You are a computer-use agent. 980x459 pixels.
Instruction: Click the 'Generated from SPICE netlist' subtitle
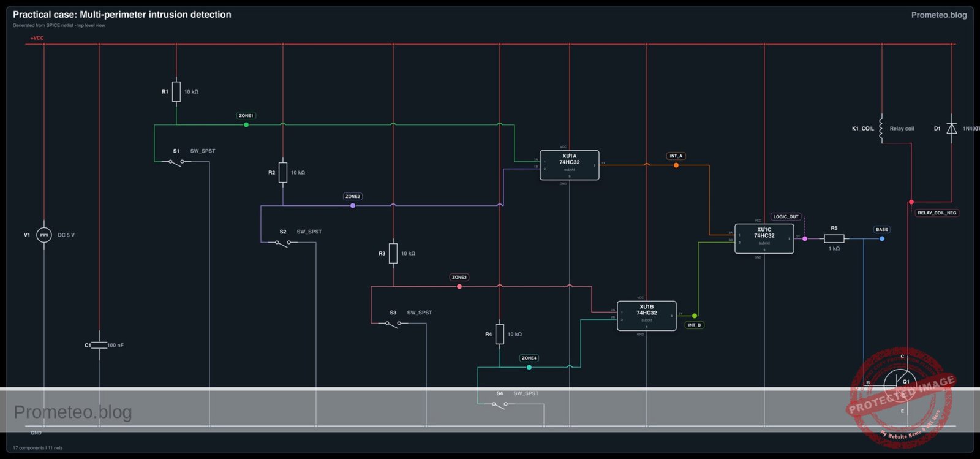tap(59, 25)
